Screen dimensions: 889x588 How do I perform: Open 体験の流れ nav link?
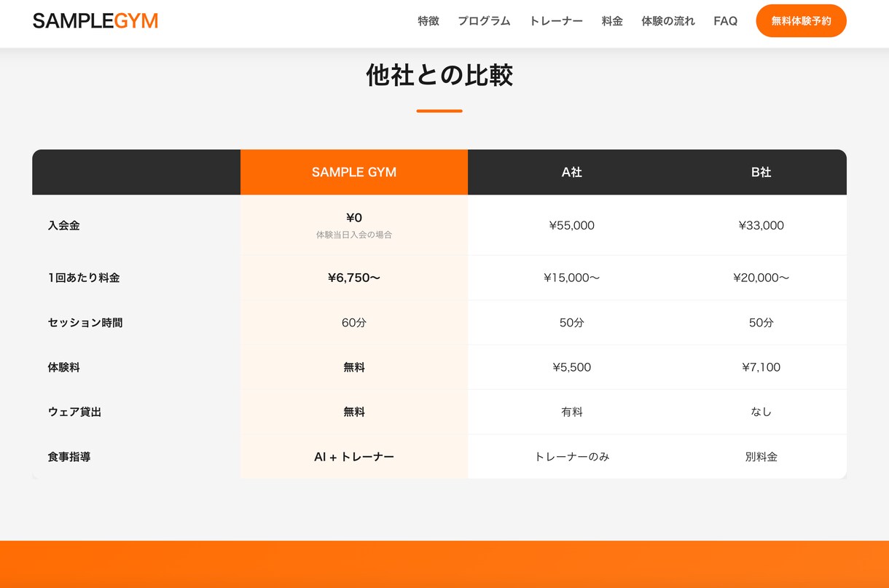coord(668,21)
